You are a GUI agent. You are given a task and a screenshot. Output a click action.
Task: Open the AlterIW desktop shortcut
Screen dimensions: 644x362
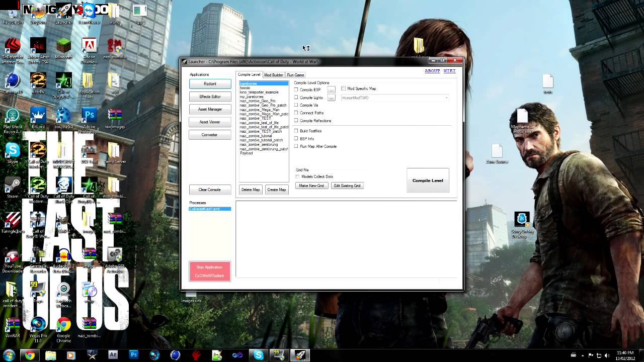coord(38,83)
